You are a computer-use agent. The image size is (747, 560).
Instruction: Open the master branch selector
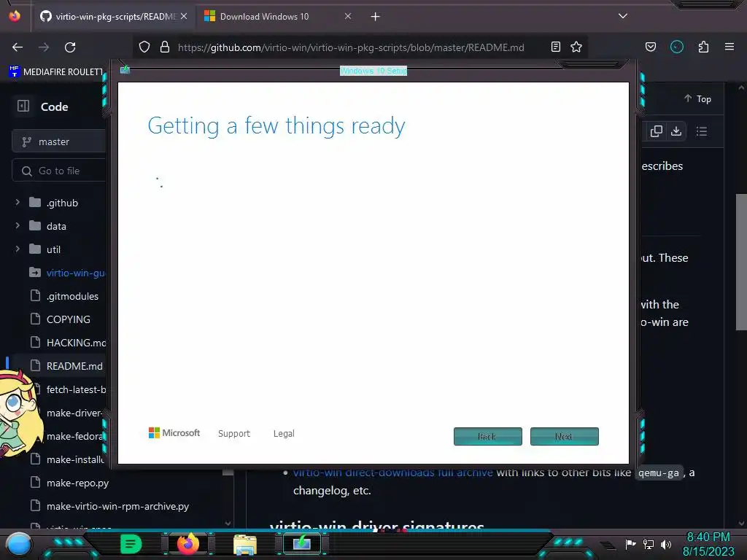[x=58, y=141]
